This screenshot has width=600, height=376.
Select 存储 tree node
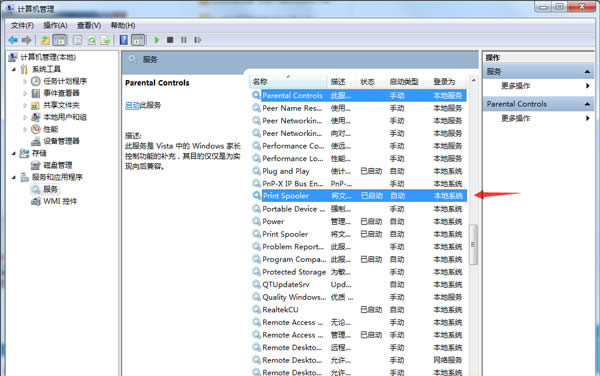tap(39, 153)
